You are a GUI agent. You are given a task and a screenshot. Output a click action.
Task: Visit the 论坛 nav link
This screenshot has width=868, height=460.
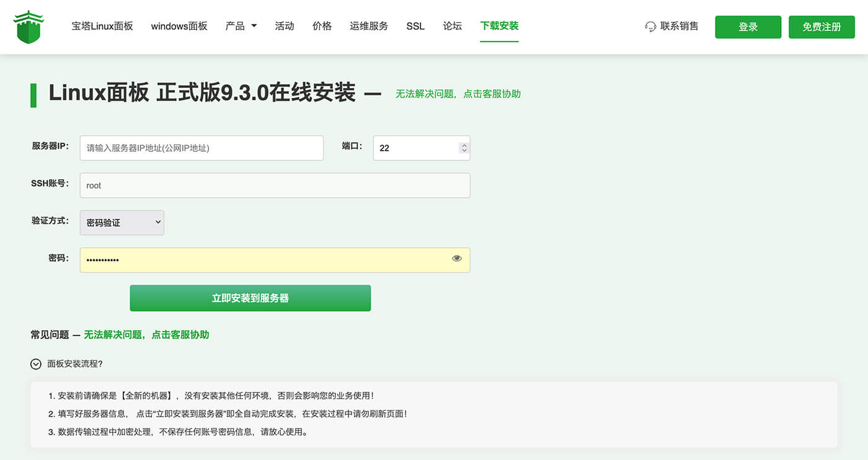click(x=453, y=26)
